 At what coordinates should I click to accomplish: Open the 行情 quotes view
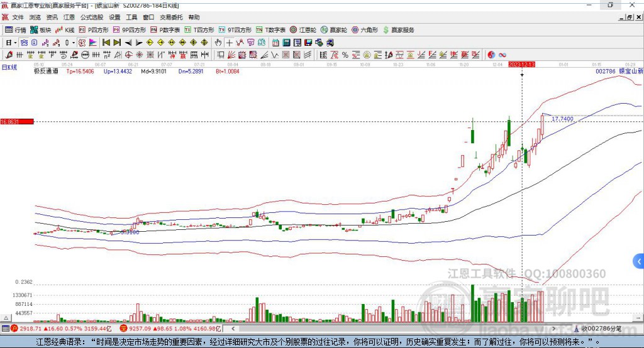pos(15,30)
